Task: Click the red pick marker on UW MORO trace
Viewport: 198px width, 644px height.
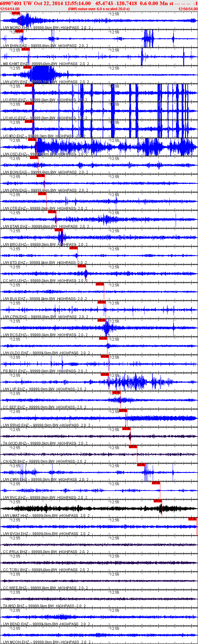Action: coord(16,13)
